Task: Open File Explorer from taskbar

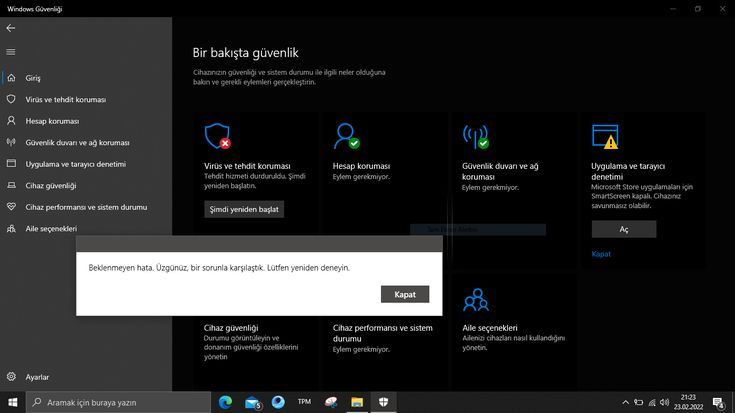Action: click(x=357, y=402)
